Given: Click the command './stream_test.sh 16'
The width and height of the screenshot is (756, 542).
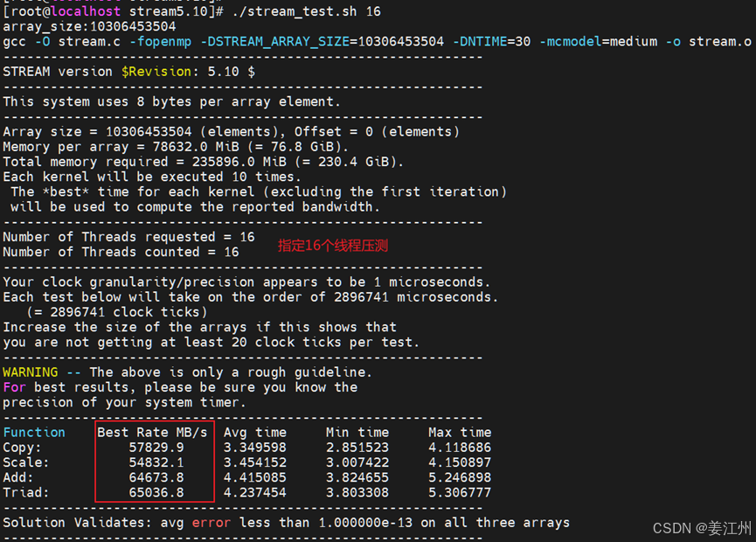Looking at the screenshot, I should 306,11.
